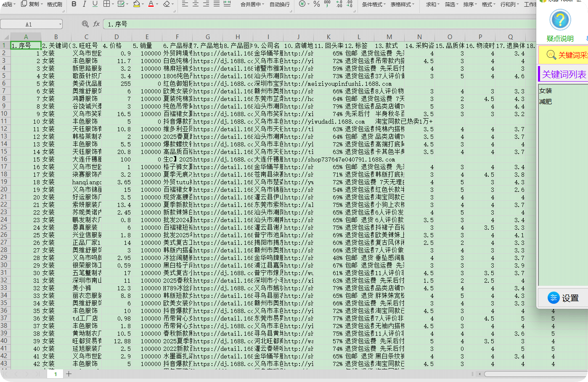This screenshot has height=382, width=588.
Task: Click the fx insert function icon
Action: pyautogui.click(x=96, y=24)
